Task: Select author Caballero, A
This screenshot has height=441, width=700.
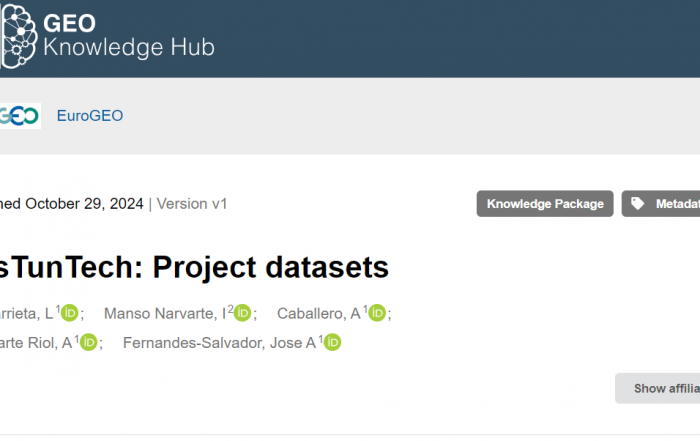Action: (319, 313)
